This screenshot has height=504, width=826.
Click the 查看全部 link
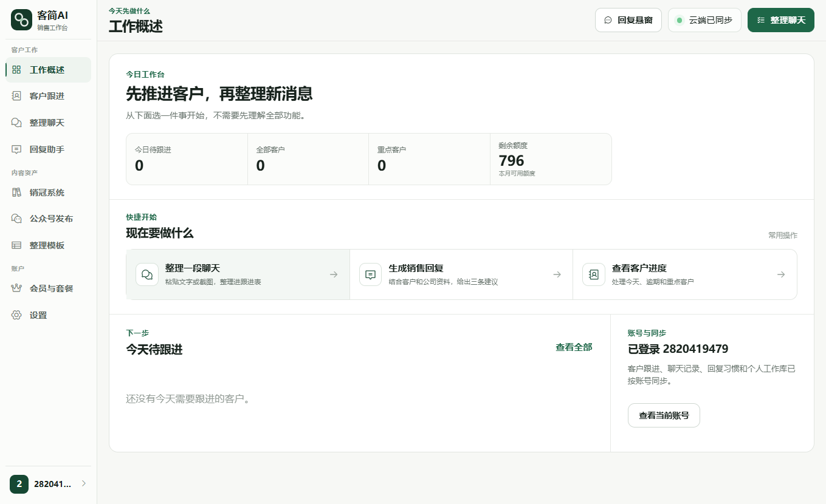[x=574, y=347]
